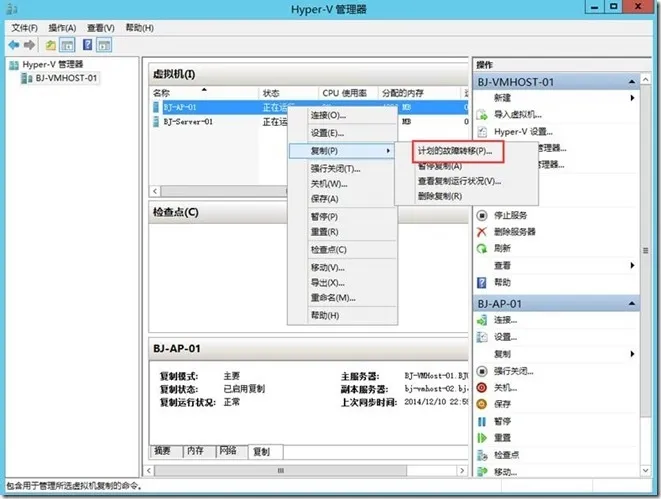Select BJ-VMHOST-01 in the console tree
661x499 pixels.
click(x=66, y=78)
